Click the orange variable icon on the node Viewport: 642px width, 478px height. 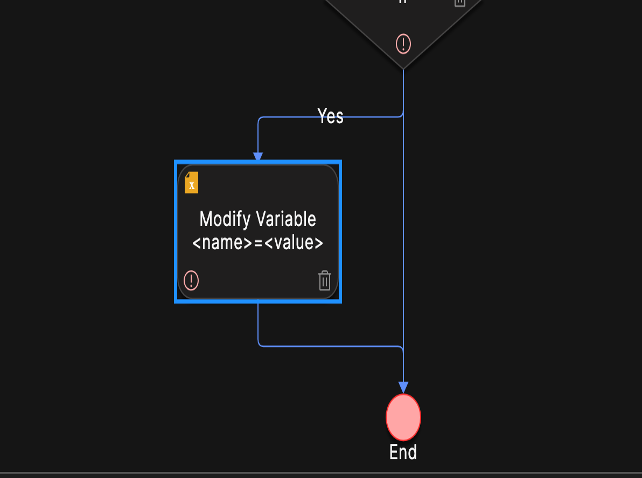click(191, 182)
